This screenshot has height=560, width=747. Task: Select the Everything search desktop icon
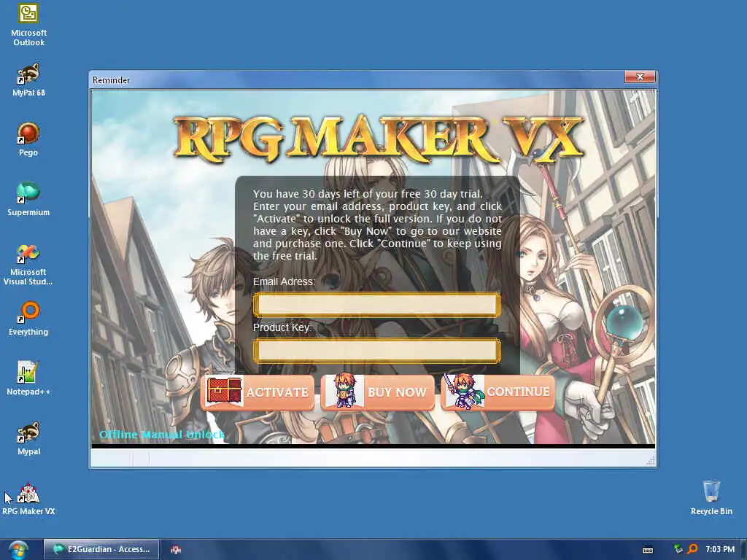point(28,319)
